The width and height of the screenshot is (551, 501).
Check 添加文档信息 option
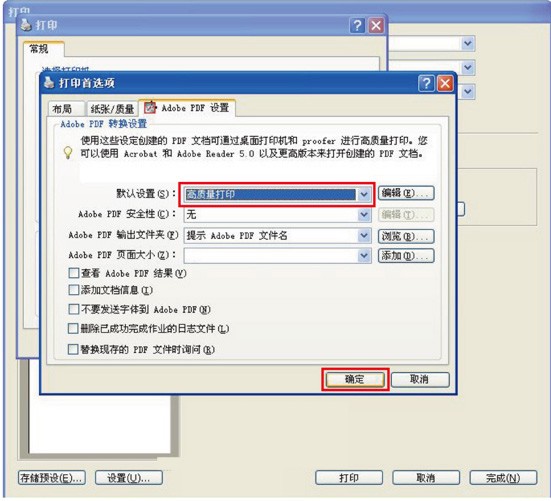(x=73, y=290)
